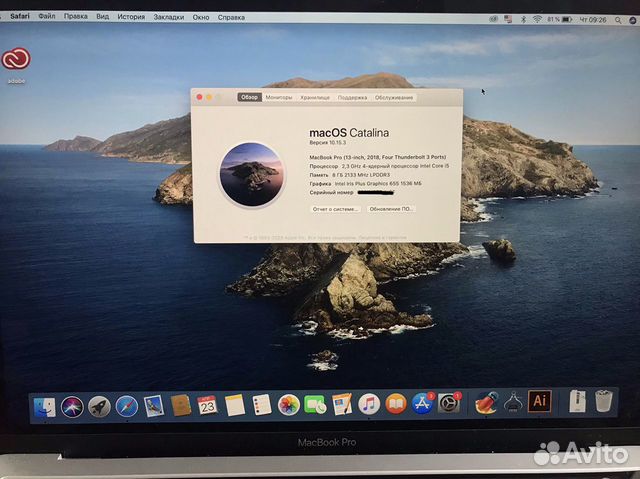Click Серийный номер label
The image size is (640, 479).
pyautogui.click(x=331, y=193)
